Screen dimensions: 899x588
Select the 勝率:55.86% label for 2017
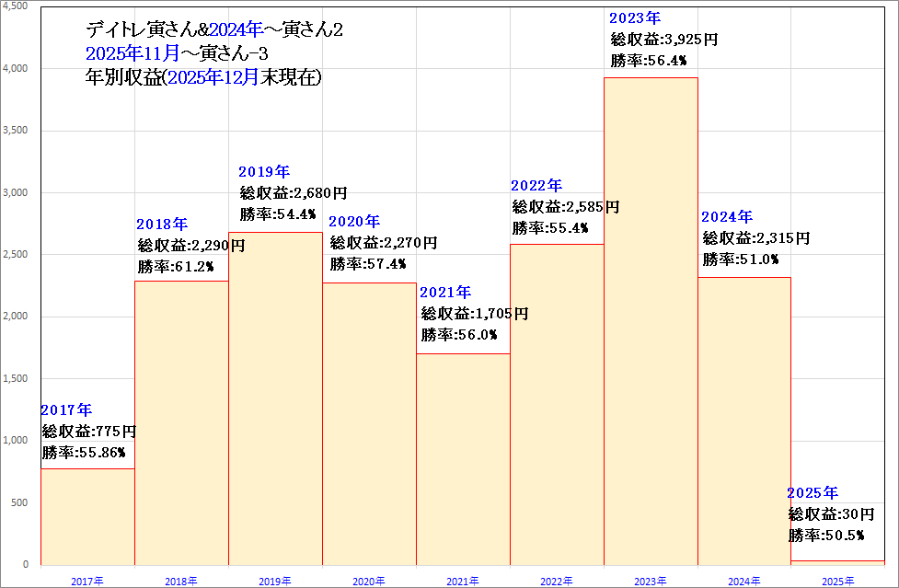(84, 453)
